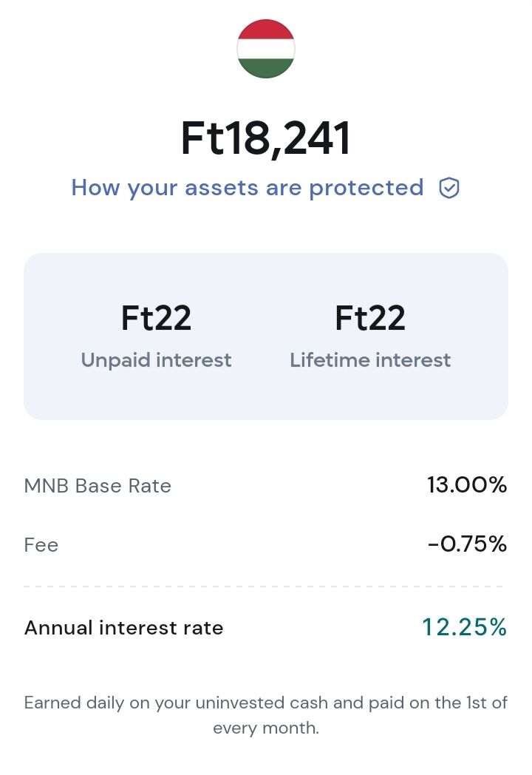
Task: Tap the Ft22 unpaid interest value
Action: (x=156, y=318)
